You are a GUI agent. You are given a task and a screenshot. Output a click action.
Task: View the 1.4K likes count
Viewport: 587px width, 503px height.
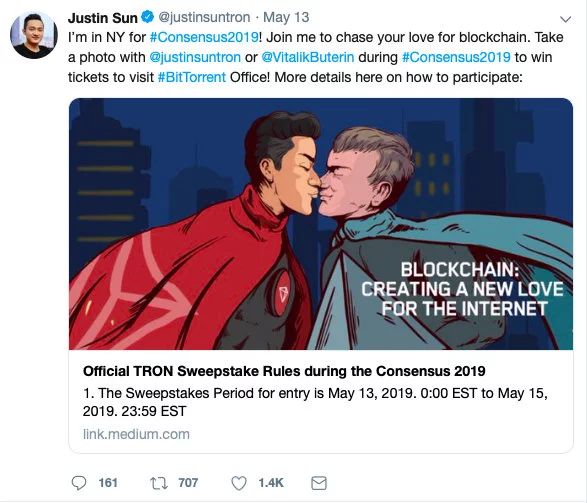tap(271, 483)
